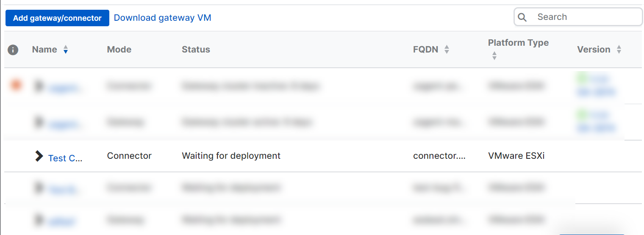Click the VMware ESXi platform cell
644x235 pixels.
point(516,156)
